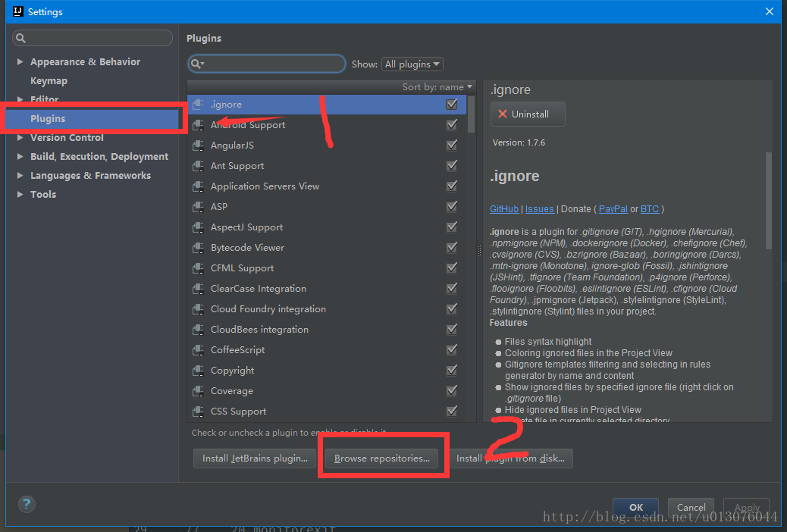Screen dimensions: 787x532
Task: Click the Cloud Foundry integration plugin icon
Action: pos(198,309)
